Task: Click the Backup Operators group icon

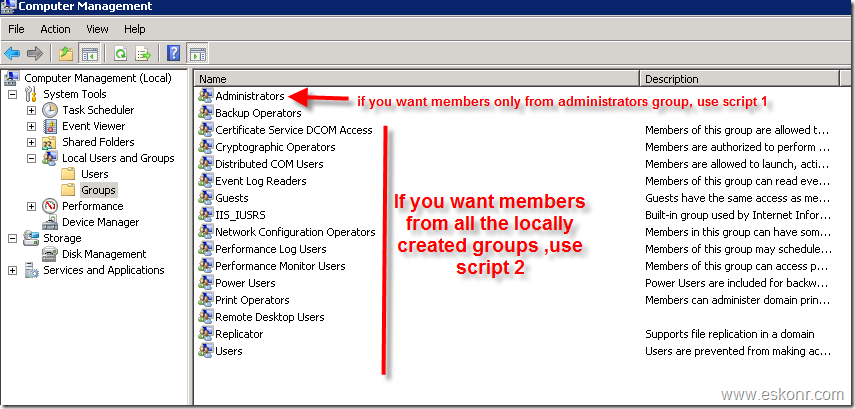Action: [x=206, y=113]
